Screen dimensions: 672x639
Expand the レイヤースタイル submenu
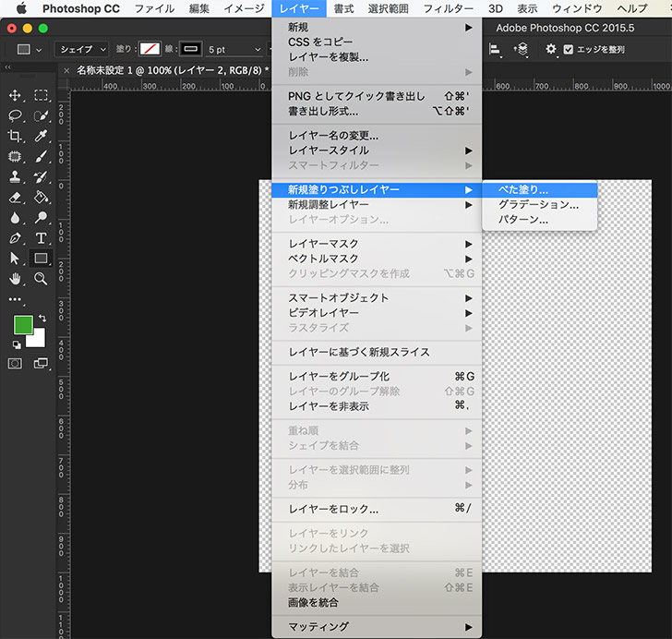coord(377,151)
